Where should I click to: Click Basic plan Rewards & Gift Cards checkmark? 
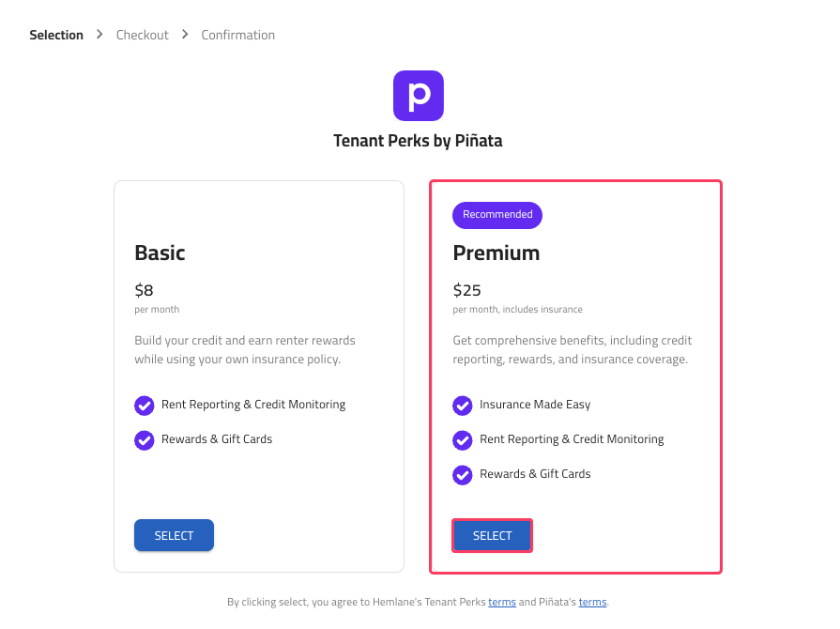(145, 440)
